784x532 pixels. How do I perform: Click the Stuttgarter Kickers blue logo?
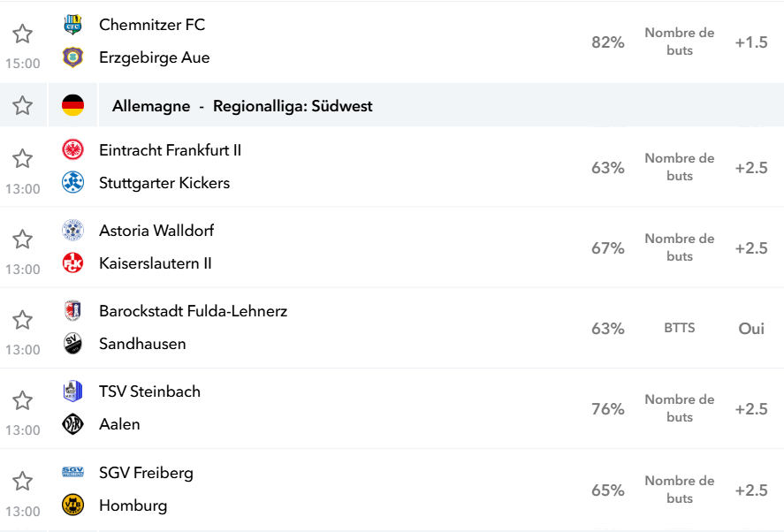(x=72, y=183)
